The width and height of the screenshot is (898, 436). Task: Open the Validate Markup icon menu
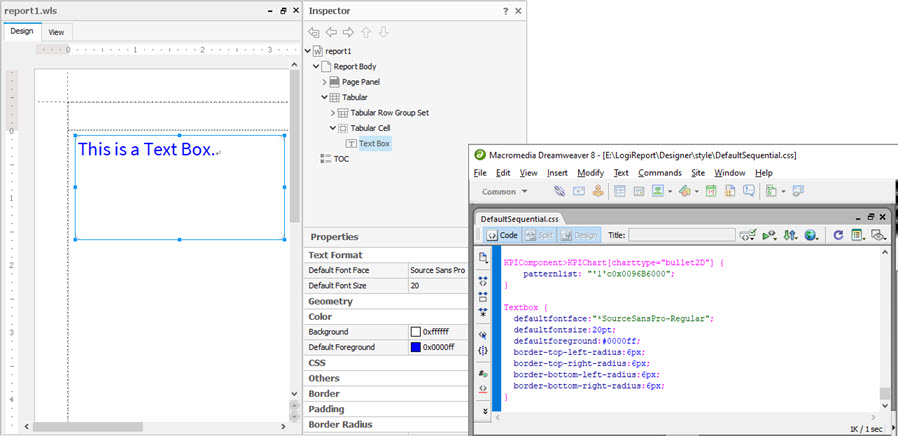[768, 235]
